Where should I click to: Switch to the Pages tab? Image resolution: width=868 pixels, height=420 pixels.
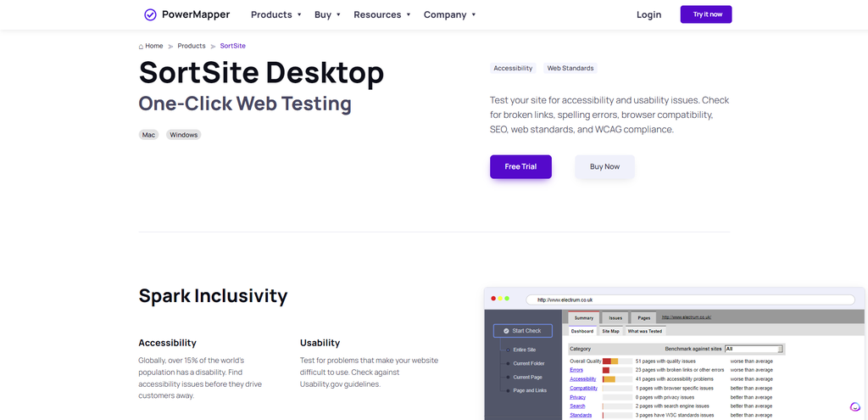(644, 318)
